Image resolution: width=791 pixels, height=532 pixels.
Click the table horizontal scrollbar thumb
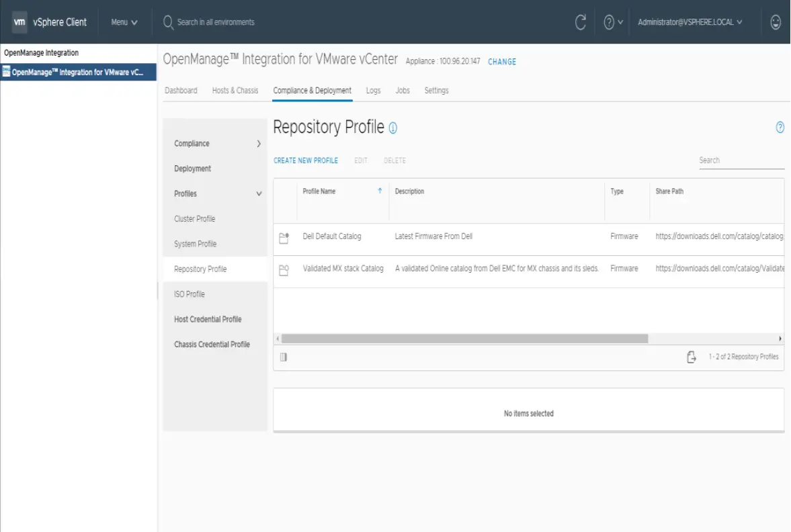[464, 339]
